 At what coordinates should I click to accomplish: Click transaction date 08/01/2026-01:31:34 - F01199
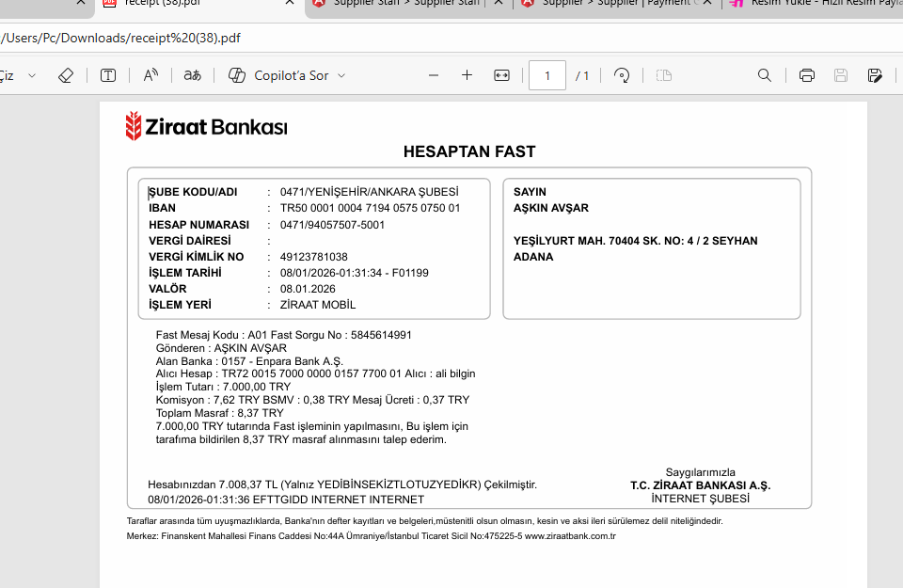[x=355, y=273]
